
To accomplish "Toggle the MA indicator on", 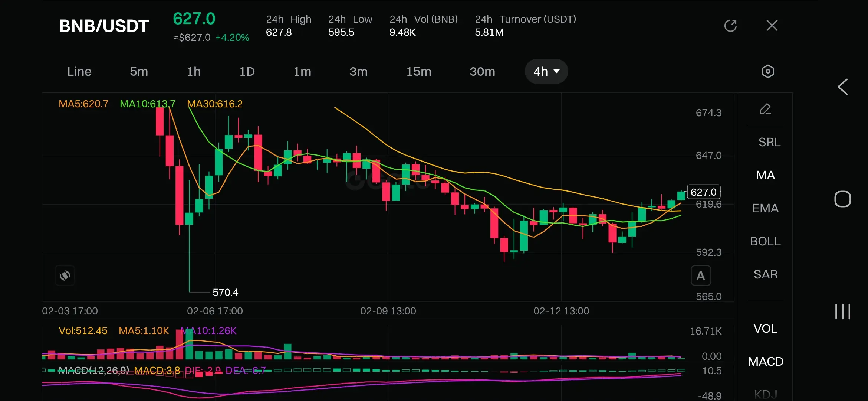I will (765, 175).
